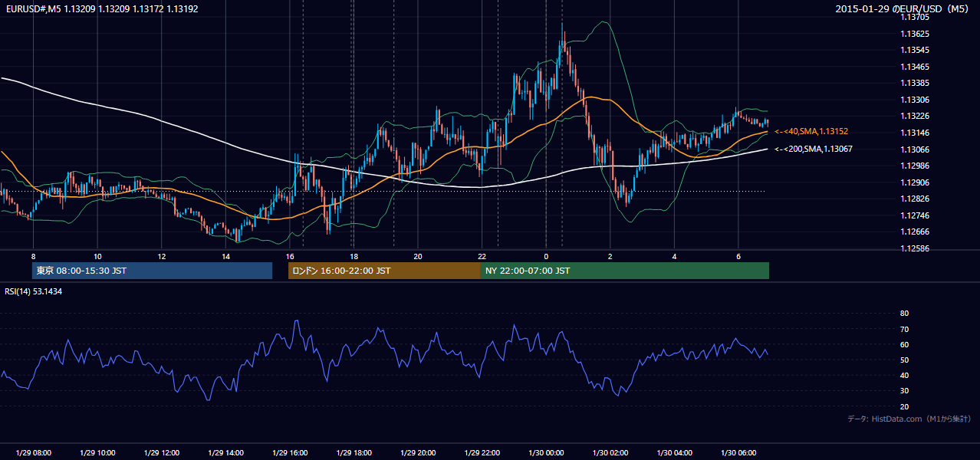The width and height of the screenshot is (980, 460).
Task: Click the EURUSD#,M5 price header text
Action: 101,9
